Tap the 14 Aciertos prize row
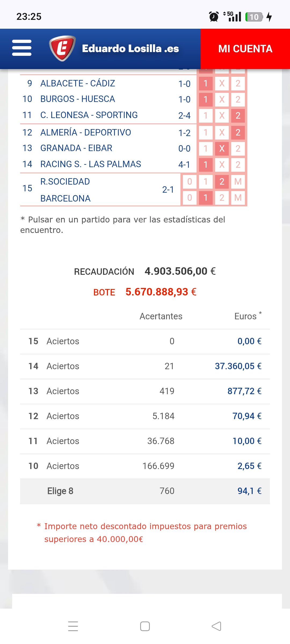The height and width of the screenshot is (644, 290). point(145,366)
